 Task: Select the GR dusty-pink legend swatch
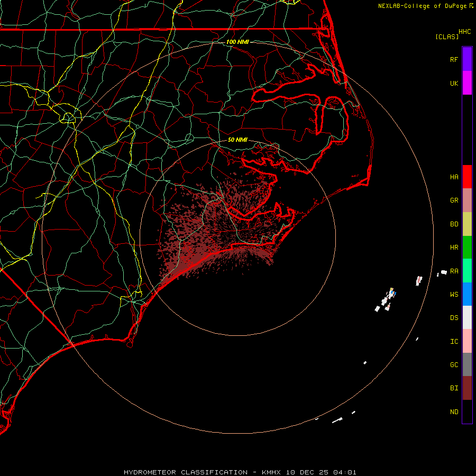coord(467,200)
